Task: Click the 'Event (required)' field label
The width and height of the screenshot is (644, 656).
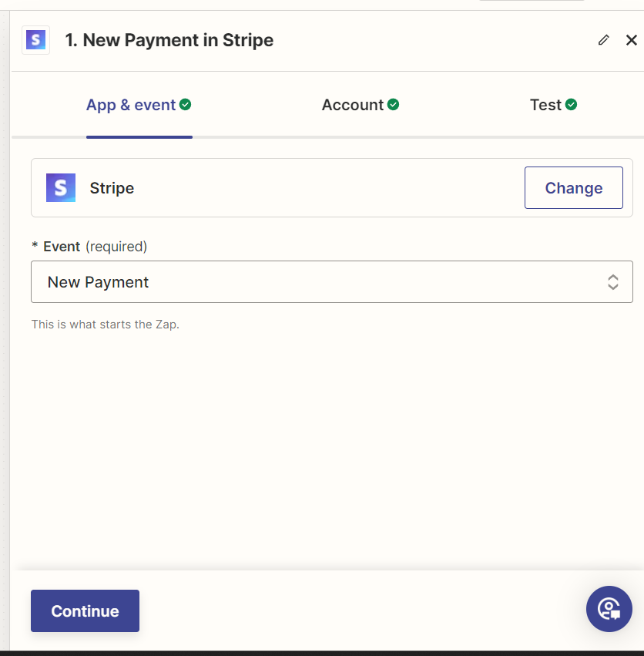Action: click(x=89, y=247)
